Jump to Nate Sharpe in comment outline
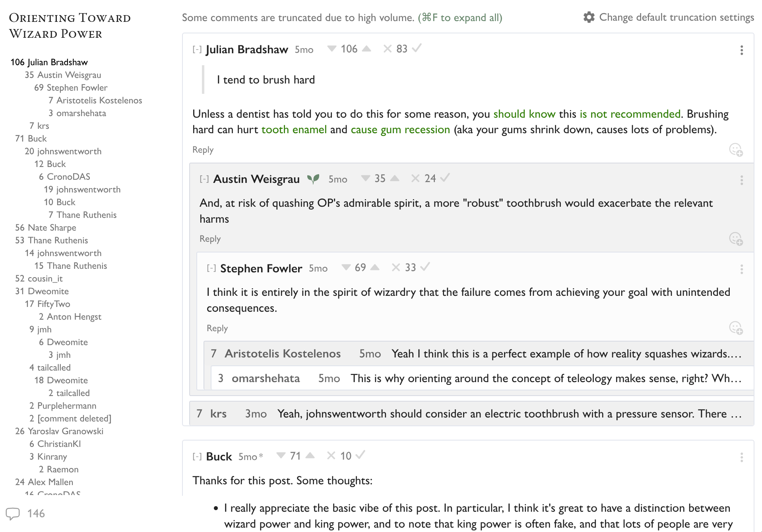This screenshot has height=532, width=762. 52,227
